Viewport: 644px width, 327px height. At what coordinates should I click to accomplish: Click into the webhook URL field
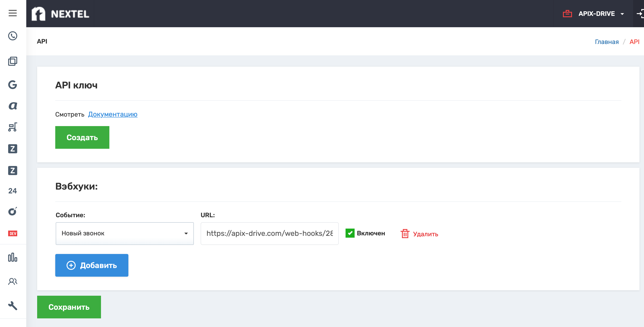click(x=269, y=233)
